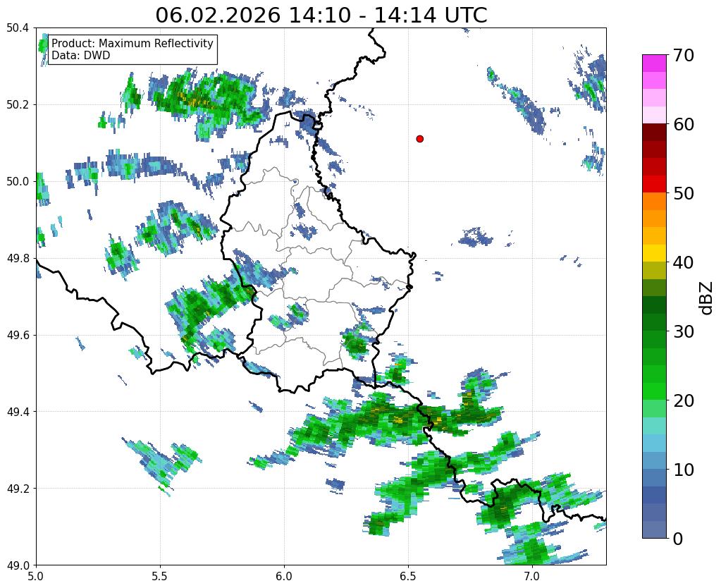Viewport: 721px width, 588px height.
Task: Click the latitude axis label 49.8
Action: tap(18, 259)
